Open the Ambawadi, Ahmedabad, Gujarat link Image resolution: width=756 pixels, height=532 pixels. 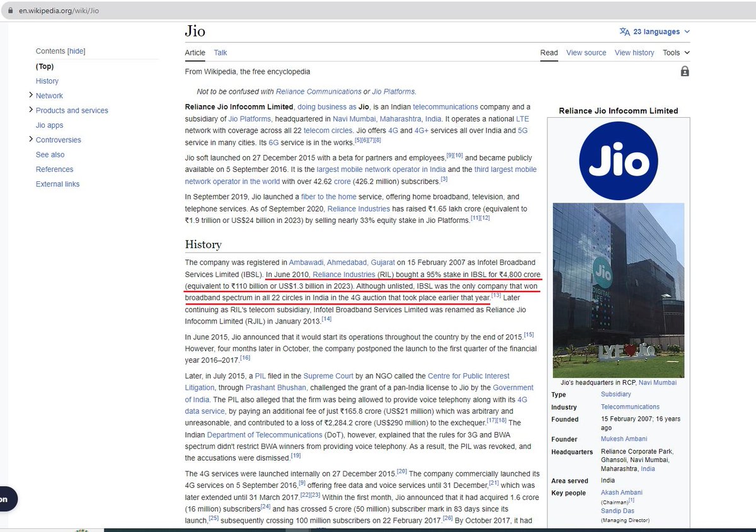tap(342, 263)
